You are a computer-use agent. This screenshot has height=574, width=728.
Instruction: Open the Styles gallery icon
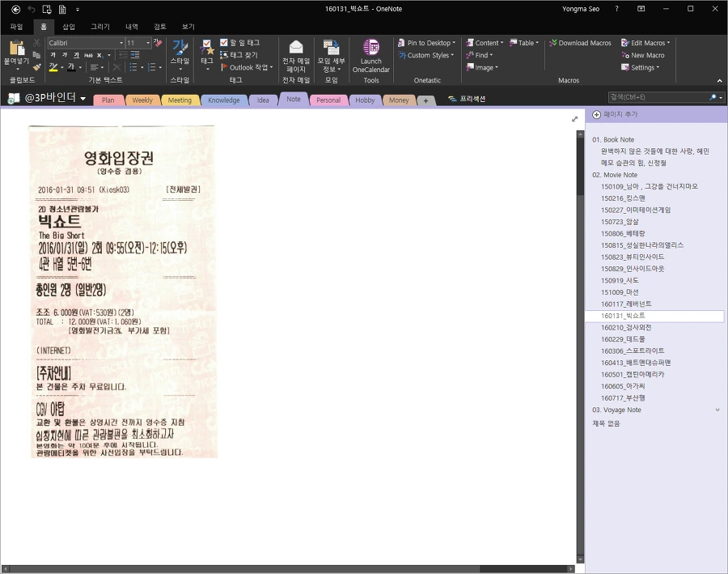click(180, 47)
